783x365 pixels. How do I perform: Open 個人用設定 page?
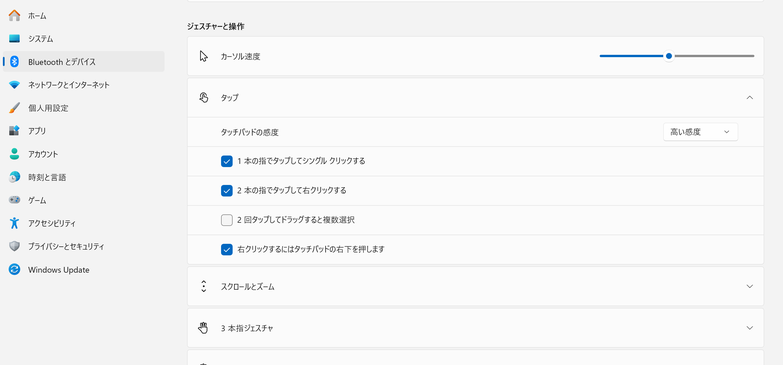(x=83, y=108)
